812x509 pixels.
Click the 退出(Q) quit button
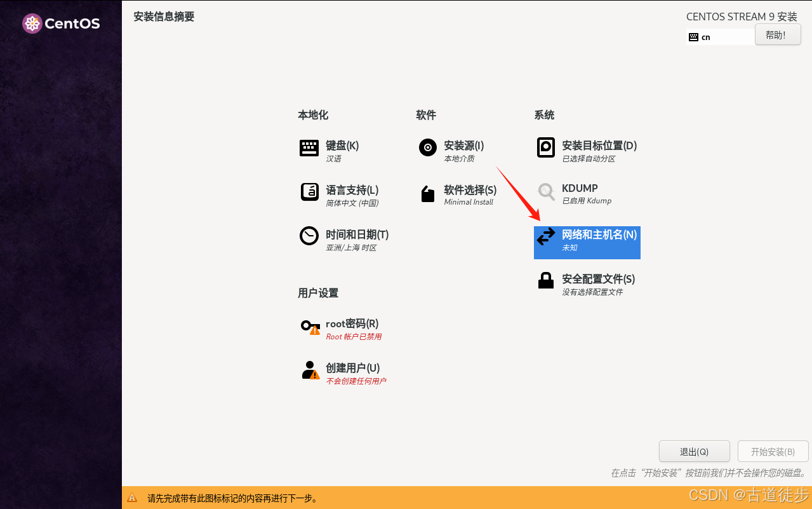pyautogui.click(x=695, y=452)
